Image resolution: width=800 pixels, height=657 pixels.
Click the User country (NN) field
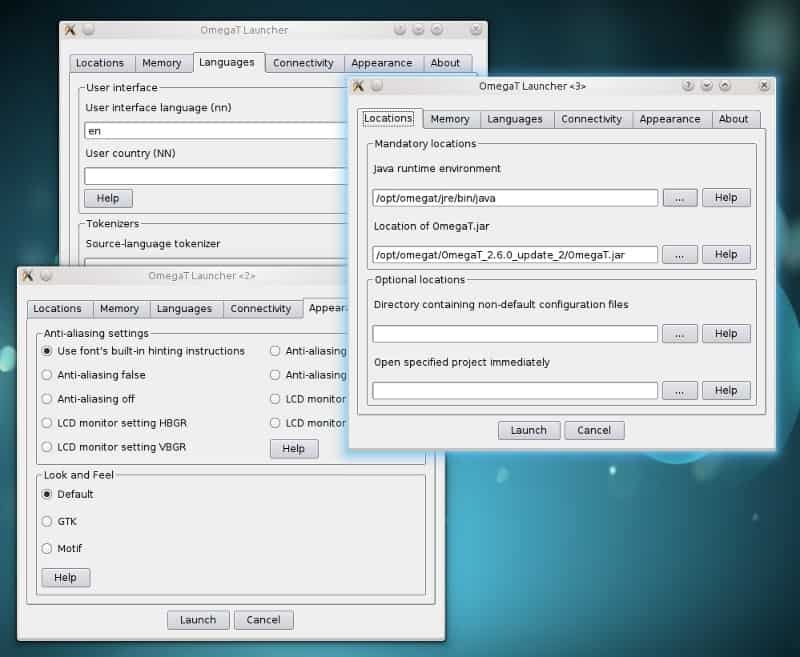point(216,176)
